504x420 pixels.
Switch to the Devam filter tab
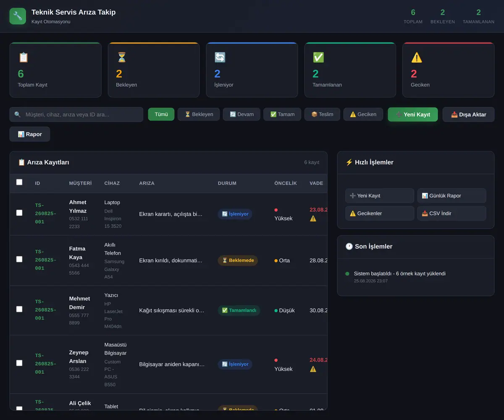241,114
